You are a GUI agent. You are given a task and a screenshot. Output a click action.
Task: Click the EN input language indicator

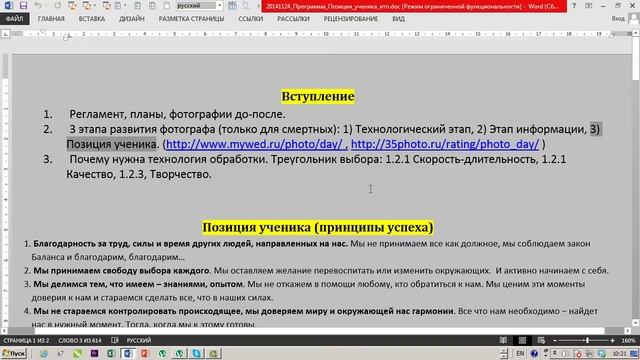(x=520, y=353)
